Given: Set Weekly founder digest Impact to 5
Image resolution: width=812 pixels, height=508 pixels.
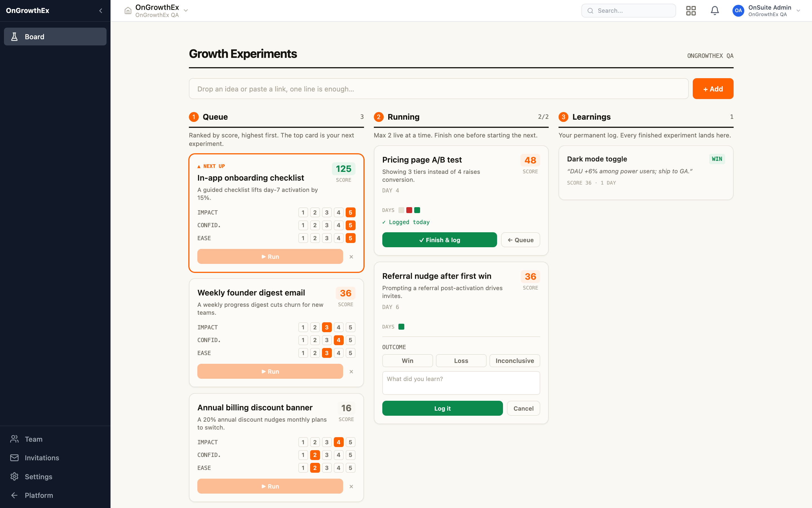Looking at the screenshot, I should point(350,327).
